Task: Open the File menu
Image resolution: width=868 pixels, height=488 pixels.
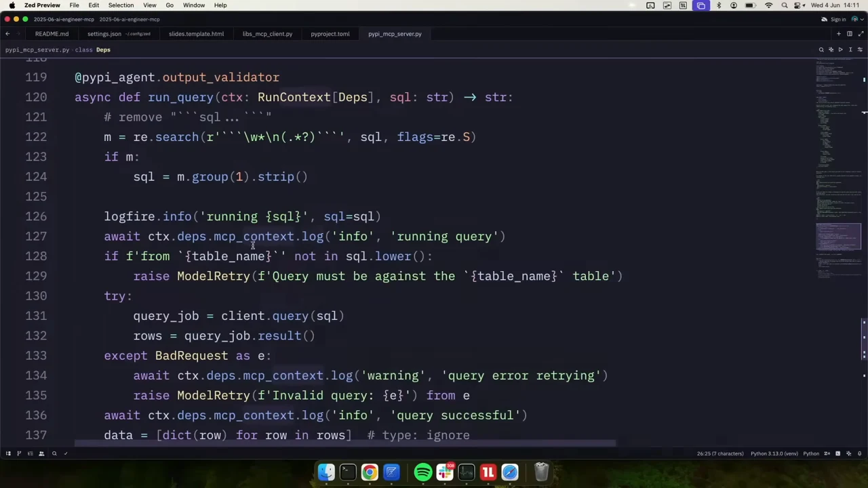Action: pyautogui.click(x=74, y=5)
